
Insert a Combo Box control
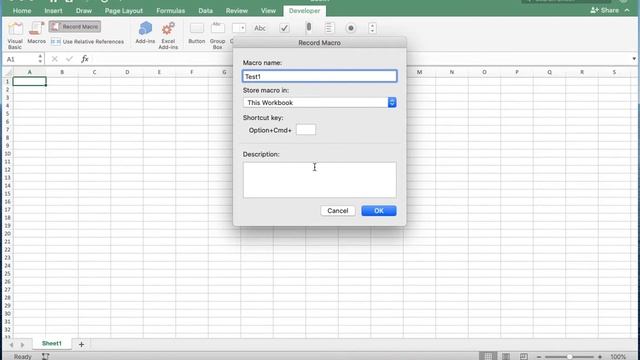coord(239,28)
